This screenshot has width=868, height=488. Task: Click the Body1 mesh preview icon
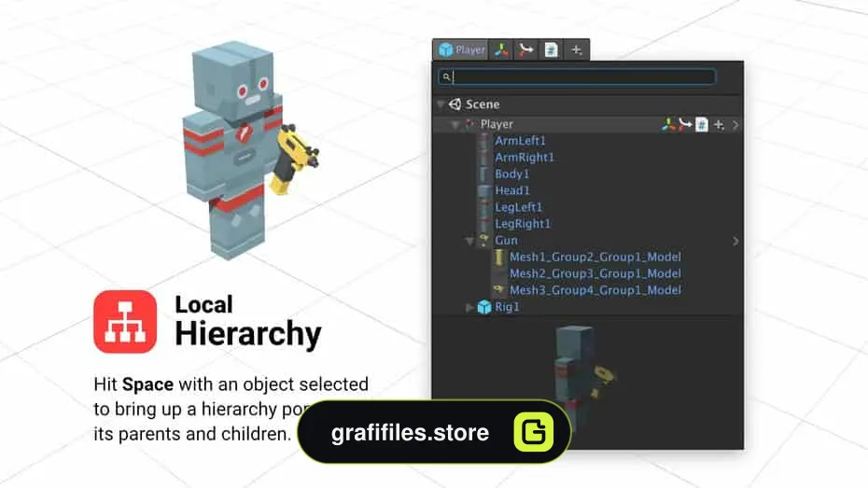pos(484,174)
